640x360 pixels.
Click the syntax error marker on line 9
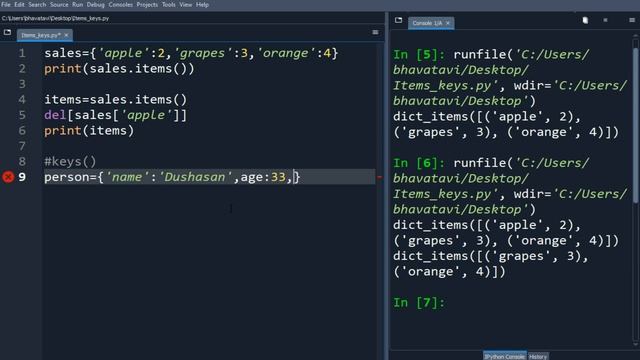coord(8,177)
